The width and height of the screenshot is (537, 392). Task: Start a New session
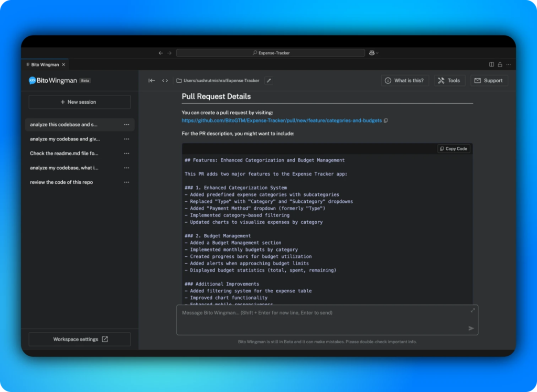tap(79, 102)
